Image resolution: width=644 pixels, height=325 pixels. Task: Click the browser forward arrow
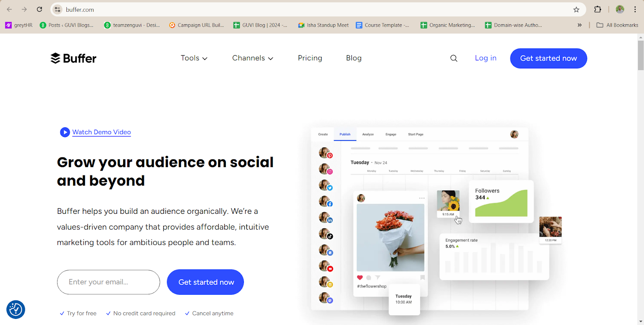coord(24,9)
